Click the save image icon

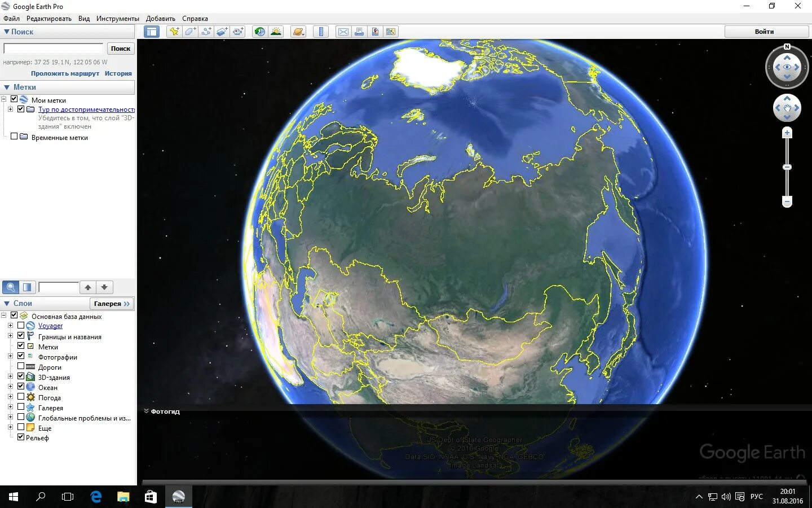point(375,32)
